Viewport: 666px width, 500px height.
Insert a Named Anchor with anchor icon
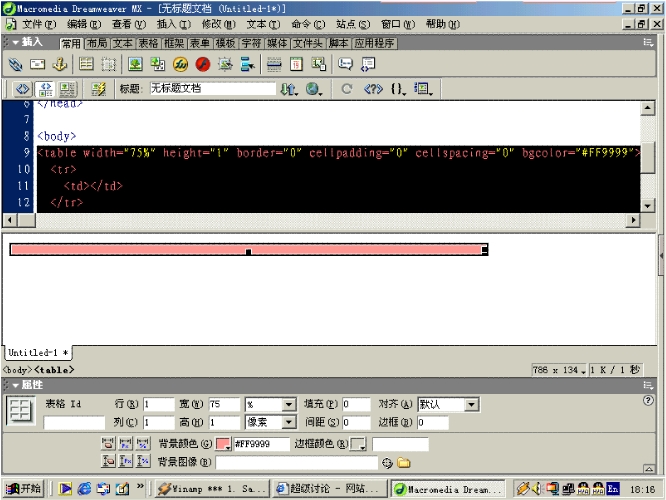click(59, 64)
